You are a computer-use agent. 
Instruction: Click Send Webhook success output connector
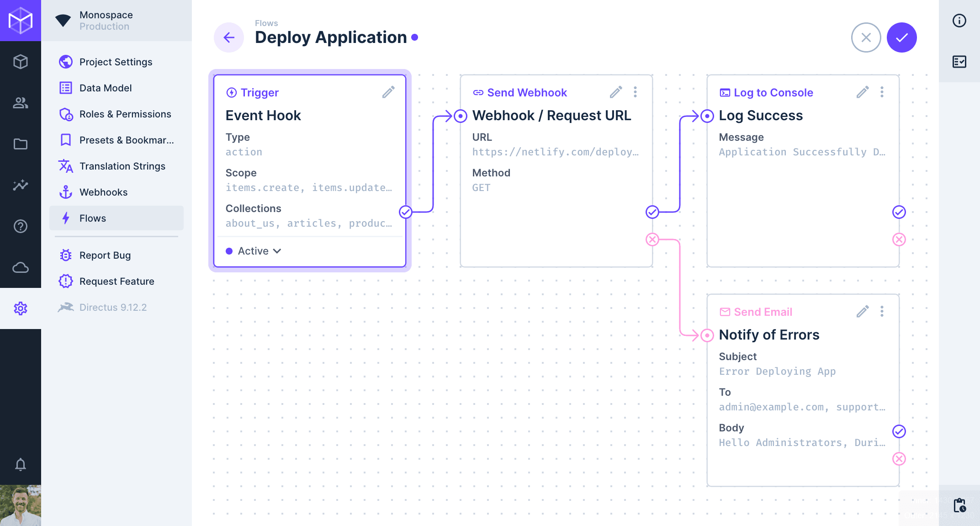point(652,212)
